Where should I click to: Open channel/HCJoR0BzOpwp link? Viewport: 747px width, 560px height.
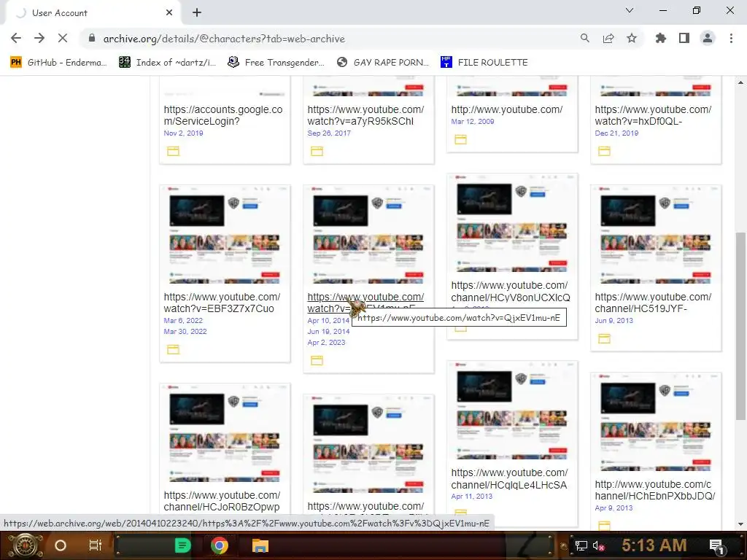click(x=222, y=501)
